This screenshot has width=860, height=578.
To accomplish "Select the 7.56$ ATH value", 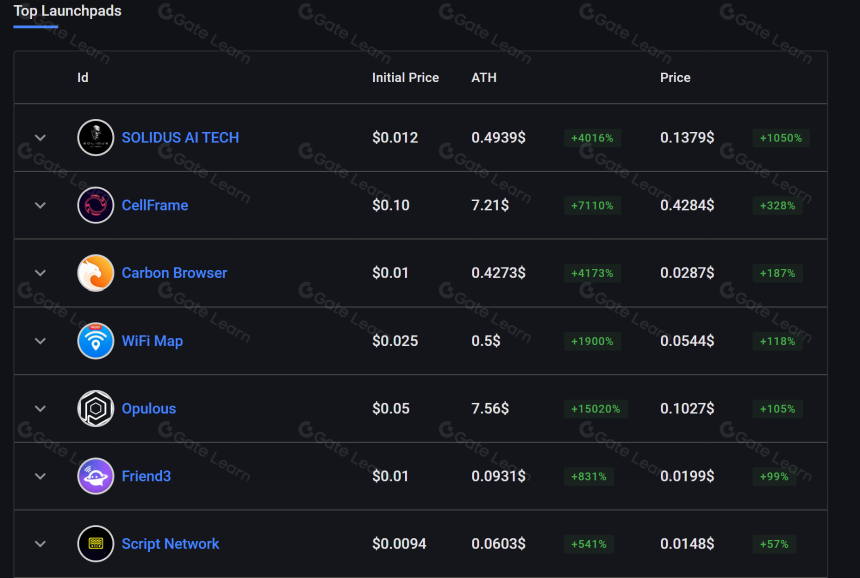I will [490, 409].
